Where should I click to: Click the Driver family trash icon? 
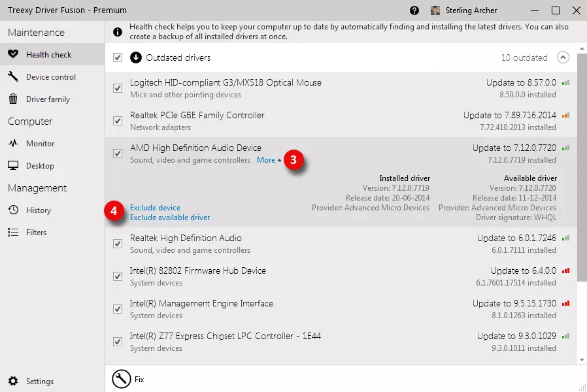pyautogui.click(x=13, y=99)
